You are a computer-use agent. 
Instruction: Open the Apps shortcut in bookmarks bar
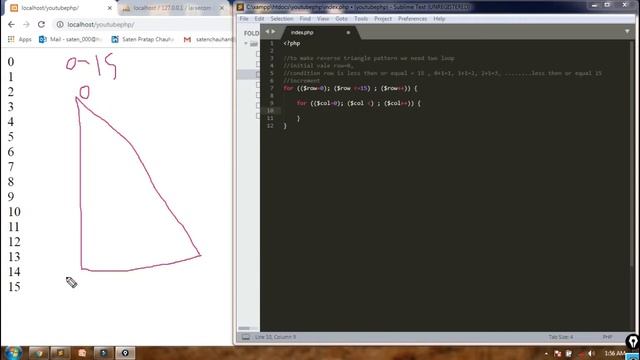coord(20,39)
